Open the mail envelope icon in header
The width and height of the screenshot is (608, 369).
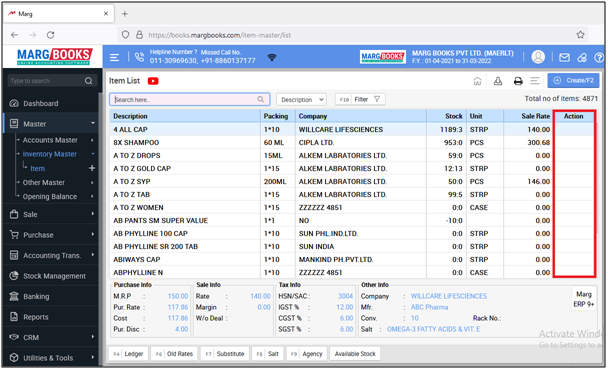[x=564, y=58]
